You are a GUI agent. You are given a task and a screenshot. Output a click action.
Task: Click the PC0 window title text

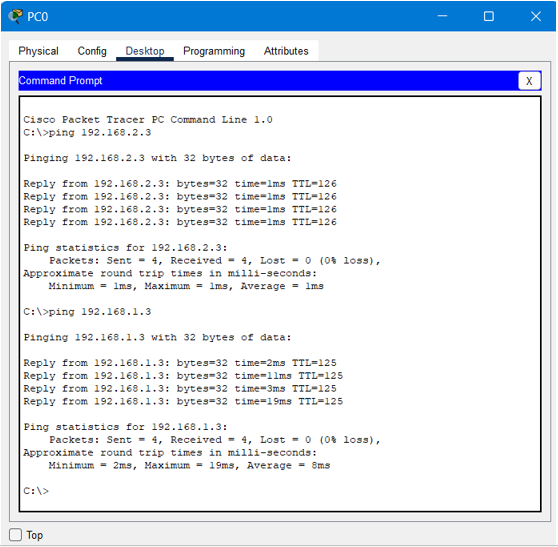tap(37, 17)
